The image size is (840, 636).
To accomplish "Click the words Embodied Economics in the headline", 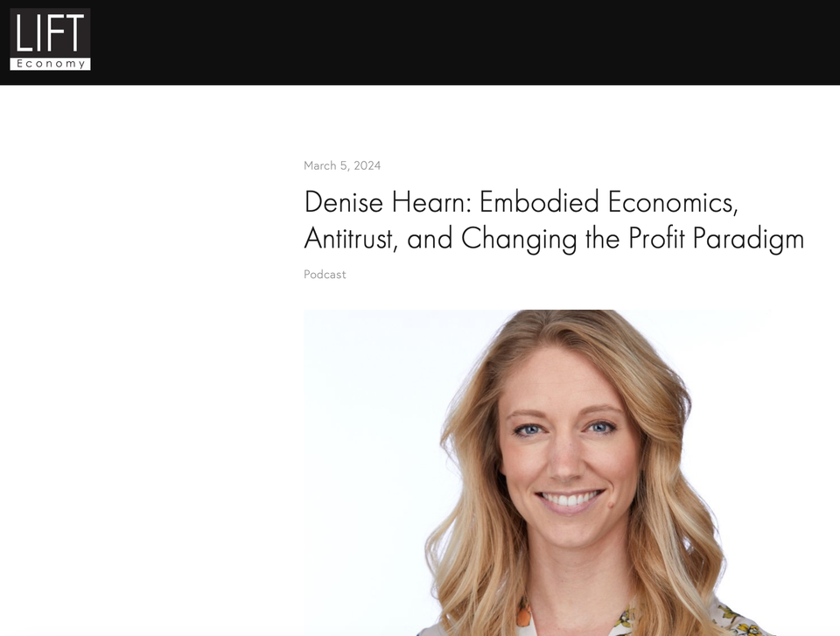I will pos(609,203).
